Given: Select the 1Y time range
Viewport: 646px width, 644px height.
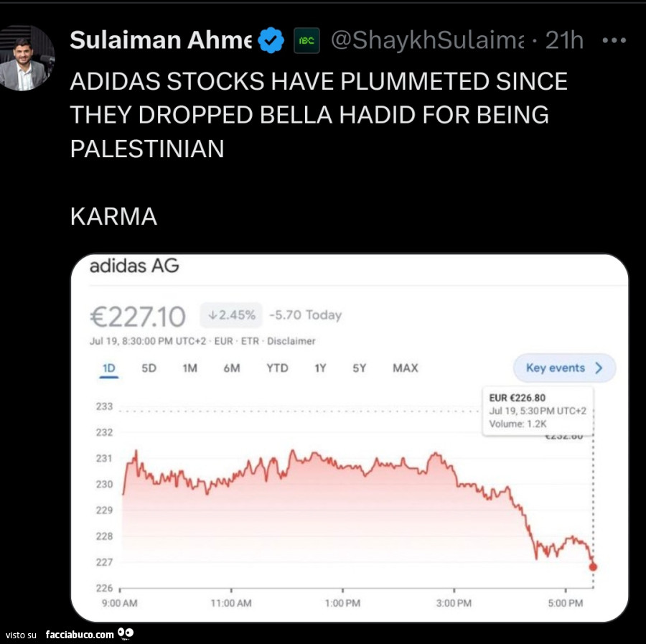Looking at the screenshot, I should point(320,368).
